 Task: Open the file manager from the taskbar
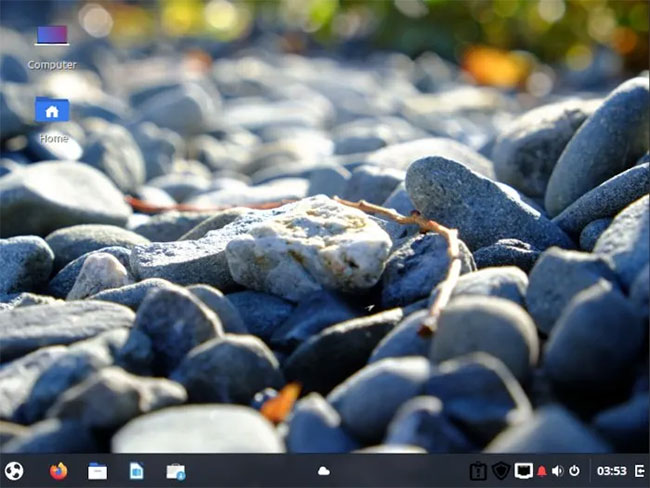(x=97, y=471)
